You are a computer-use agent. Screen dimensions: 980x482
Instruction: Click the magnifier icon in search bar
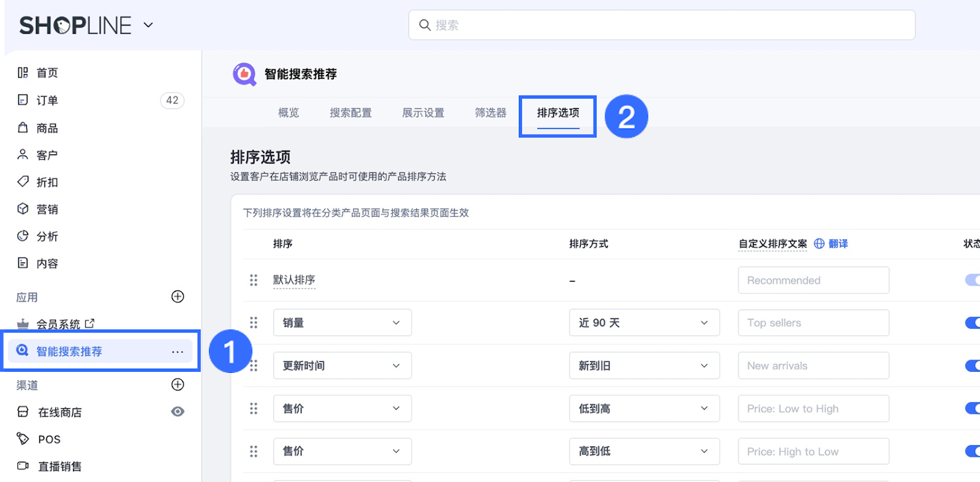click(x=424, y=25)
